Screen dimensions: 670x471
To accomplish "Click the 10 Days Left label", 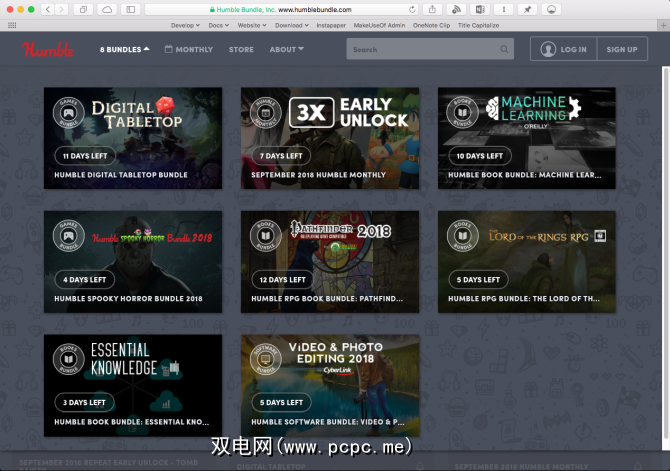I will click(x=479, y=156).
